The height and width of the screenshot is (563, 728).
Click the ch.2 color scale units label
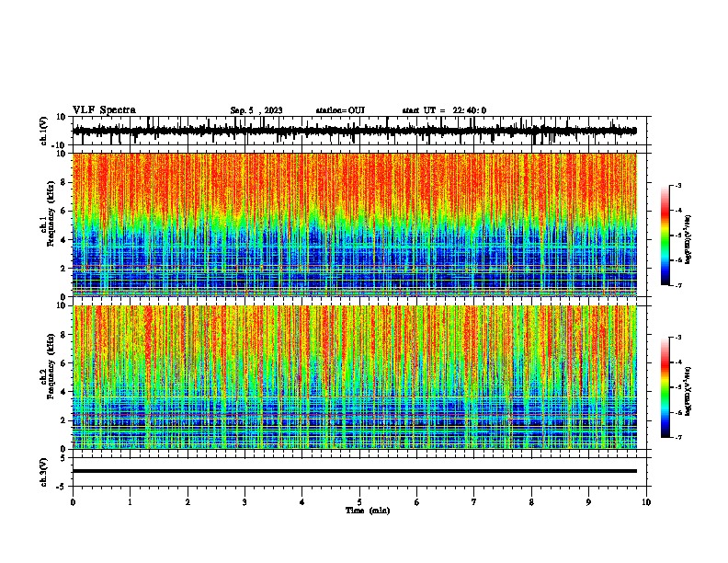click(688, 391)
